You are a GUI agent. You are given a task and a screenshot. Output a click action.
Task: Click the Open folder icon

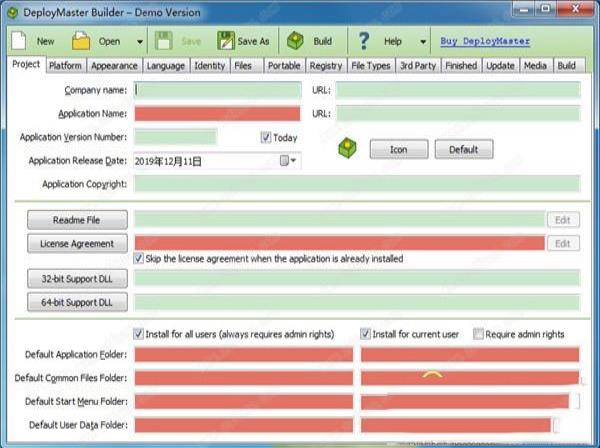pyautogui.click(x=81, y=41)
